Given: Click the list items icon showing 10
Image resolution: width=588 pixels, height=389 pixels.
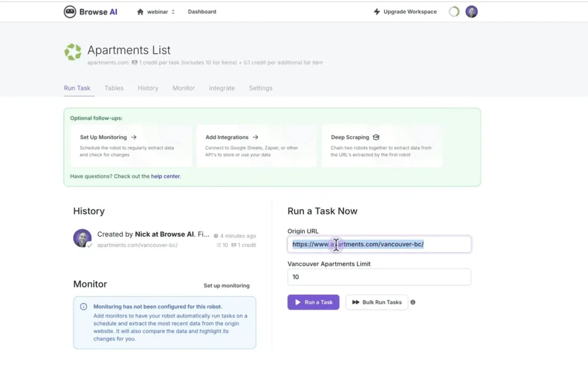Looking at the screenshot, I should [x=218, y=245].
